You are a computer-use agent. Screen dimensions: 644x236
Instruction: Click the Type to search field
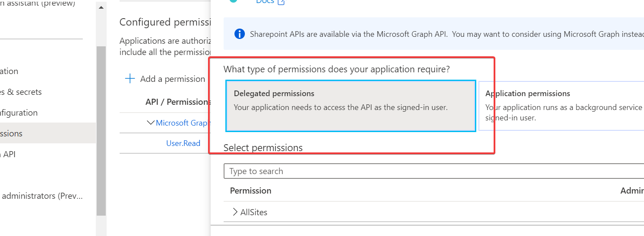434,171
